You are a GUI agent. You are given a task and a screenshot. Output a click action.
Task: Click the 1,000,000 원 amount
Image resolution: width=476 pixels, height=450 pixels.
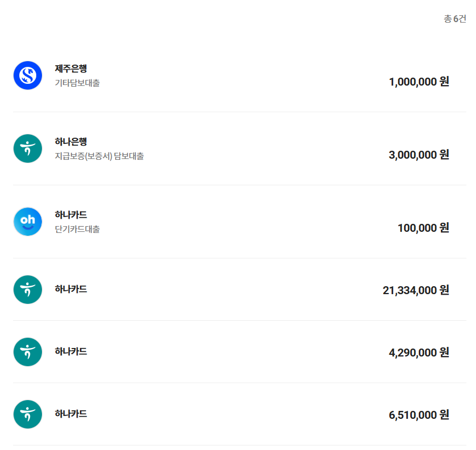click(419, 82)
